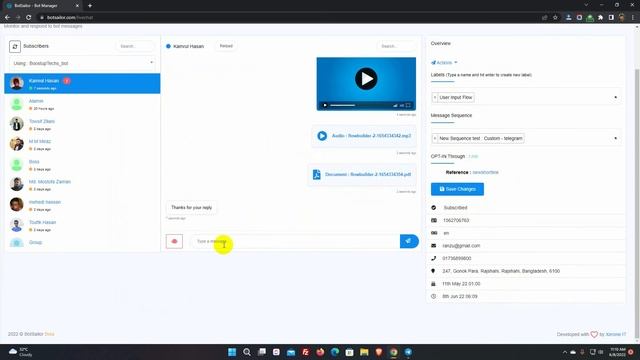Open the browser extensions puzzle icon
The width and height of the screenshot is (640, 360).
pos(600,18)
